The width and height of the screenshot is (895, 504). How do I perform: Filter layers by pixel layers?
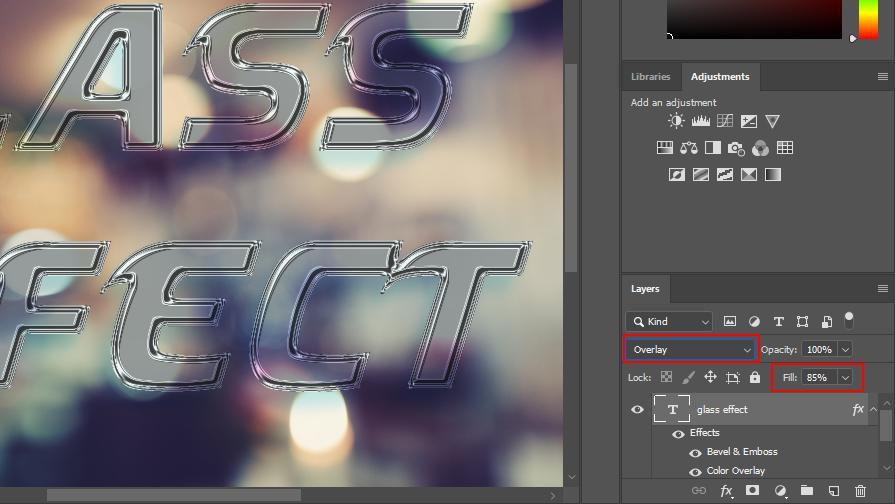point(729,321)
